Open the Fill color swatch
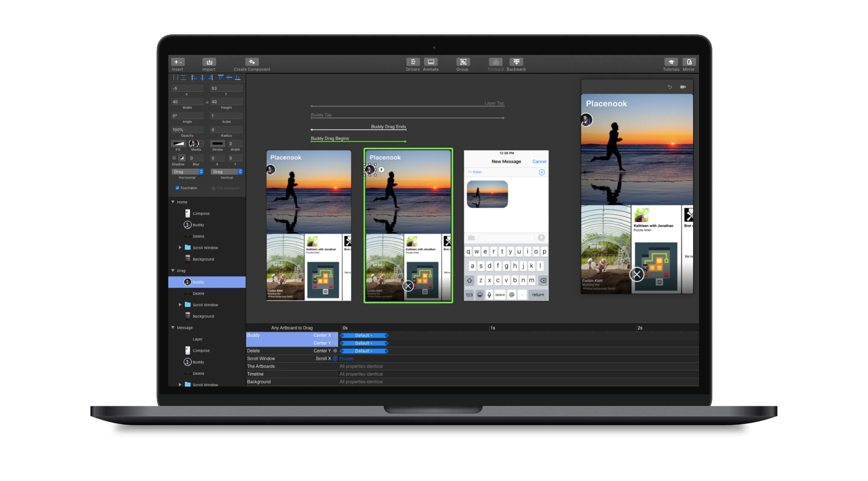Image resolution: width=868 pixels, height=481 pixels. pos(178,144)
